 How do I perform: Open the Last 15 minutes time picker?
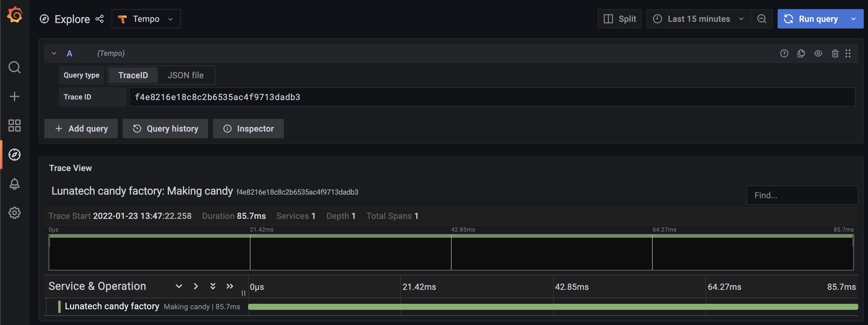[698, 19]
